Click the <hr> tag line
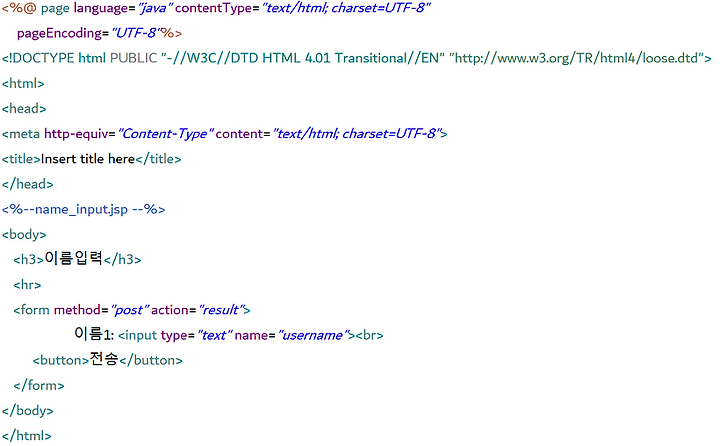720x446 pixels. point(27,285)
